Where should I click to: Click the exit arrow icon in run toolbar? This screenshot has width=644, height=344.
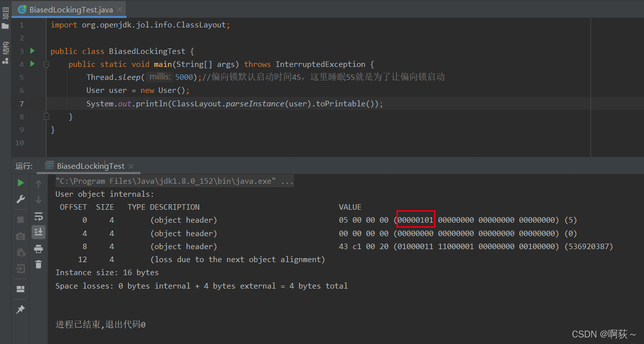point(20,269)
